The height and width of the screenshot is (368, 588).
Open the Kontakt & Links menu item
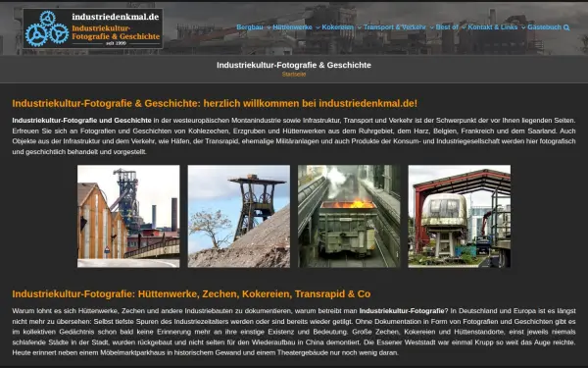click(492, 27)
